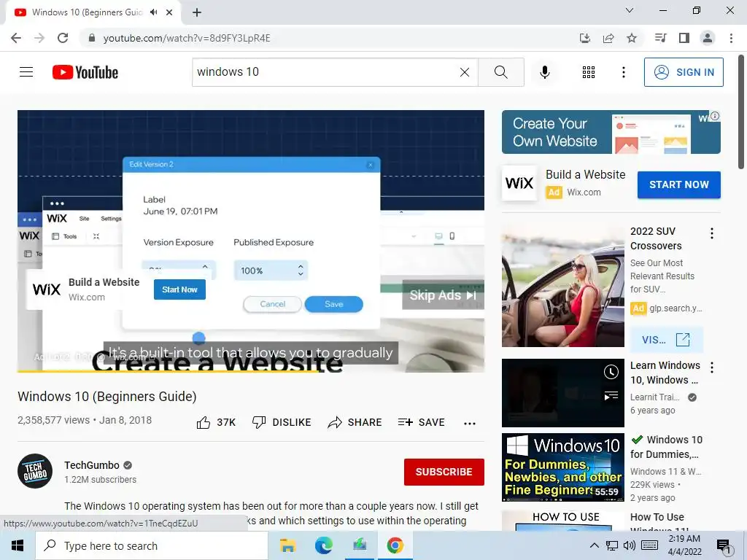Go back to previous page
Image resolution: width=747 pixels, height=560 pixels.
pos(16,38)
